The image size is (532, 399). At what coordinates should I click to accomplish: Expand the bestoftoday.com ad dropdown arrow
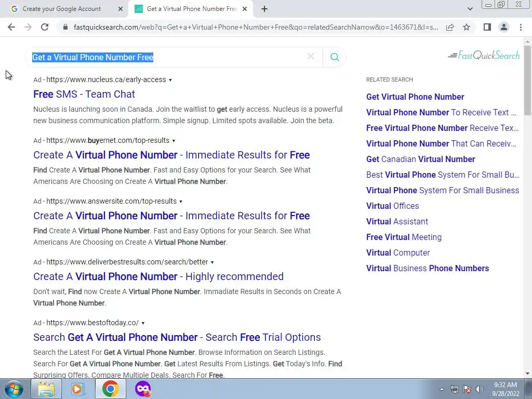pyautogui.click(x=143, y=323)
